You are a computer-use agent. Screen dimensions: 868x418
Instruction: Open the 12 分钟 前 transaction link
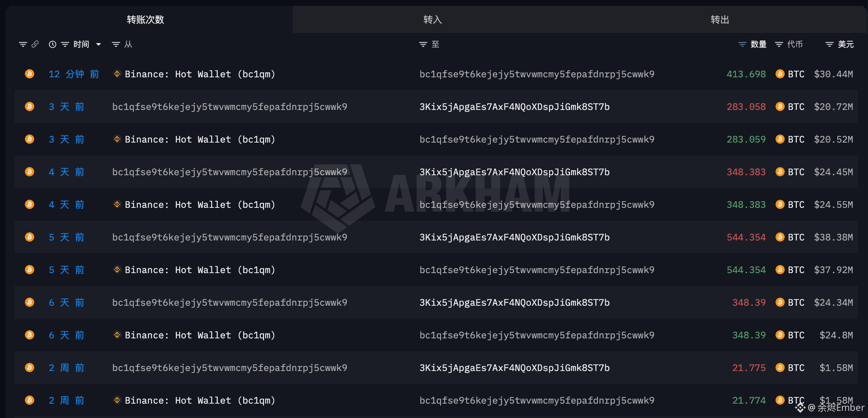click(x=73, y=74)
